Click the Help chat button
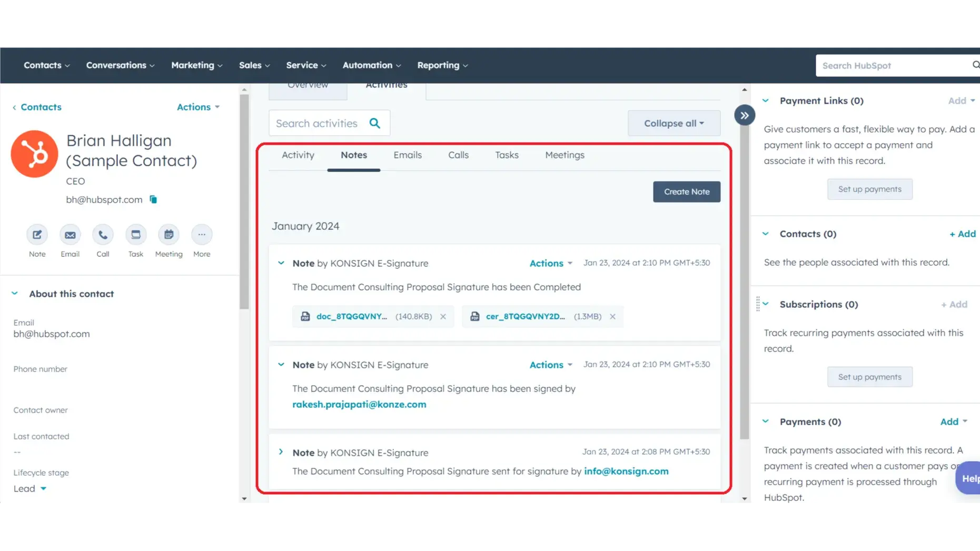 pyautogui.click(x=969, y=478)
